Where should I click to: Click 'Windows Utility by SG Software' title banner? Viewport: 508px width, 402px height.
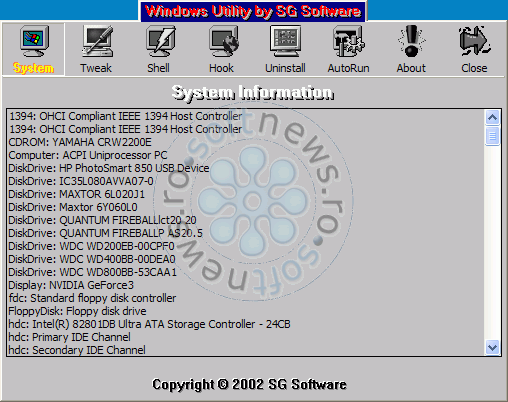253,11
